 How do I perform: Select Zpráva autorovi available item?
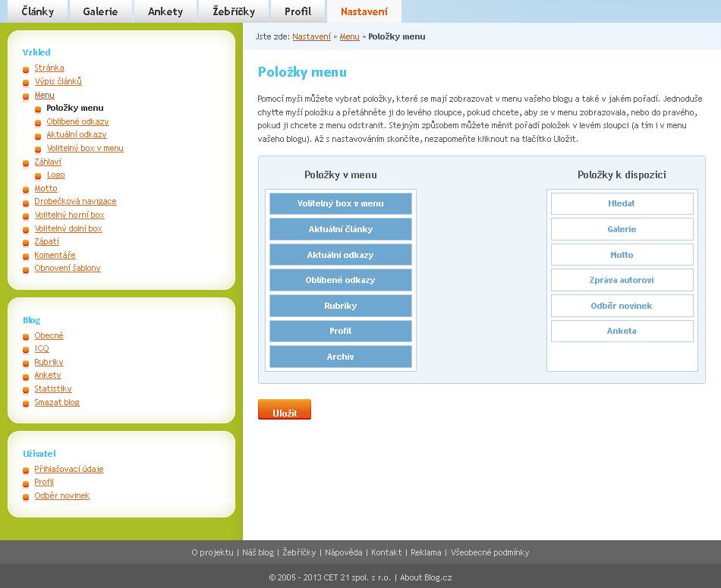click(x=622, y=280)
